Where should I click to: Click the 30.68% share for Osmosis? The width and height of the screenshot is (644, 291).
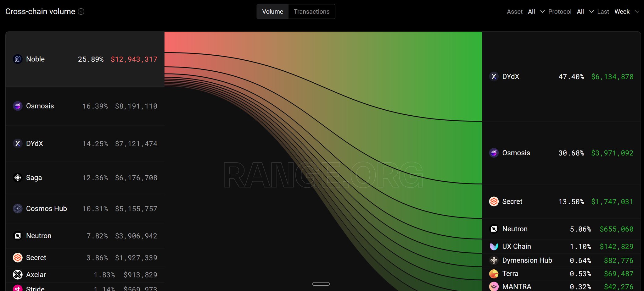(571, 153)
